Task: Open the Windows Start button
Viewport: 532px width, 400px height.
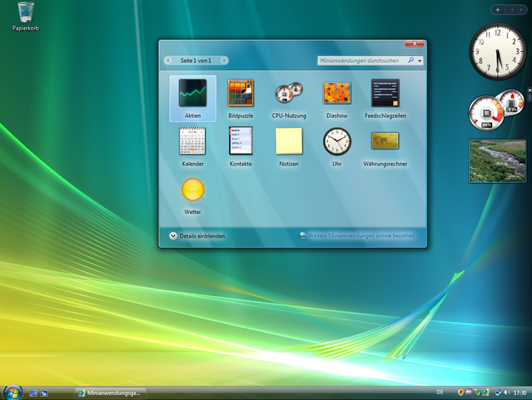Action: (x=13, y=393)
